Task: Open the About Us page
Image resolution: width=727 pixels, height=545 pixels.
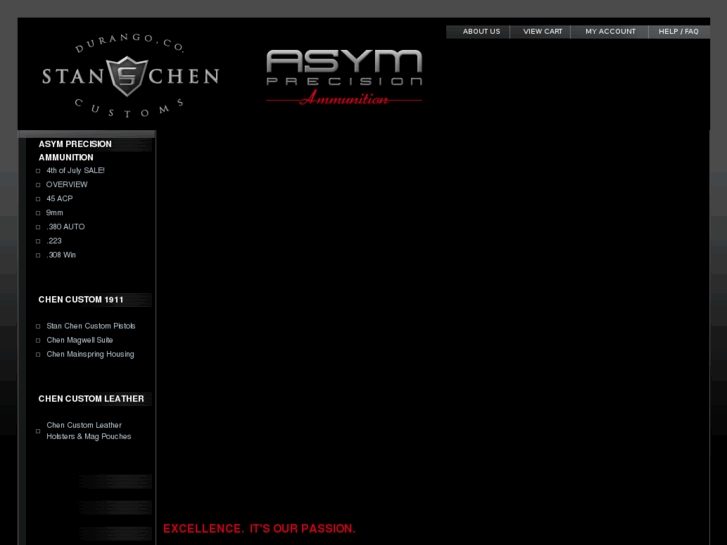Action: click(x=481, y=32)
